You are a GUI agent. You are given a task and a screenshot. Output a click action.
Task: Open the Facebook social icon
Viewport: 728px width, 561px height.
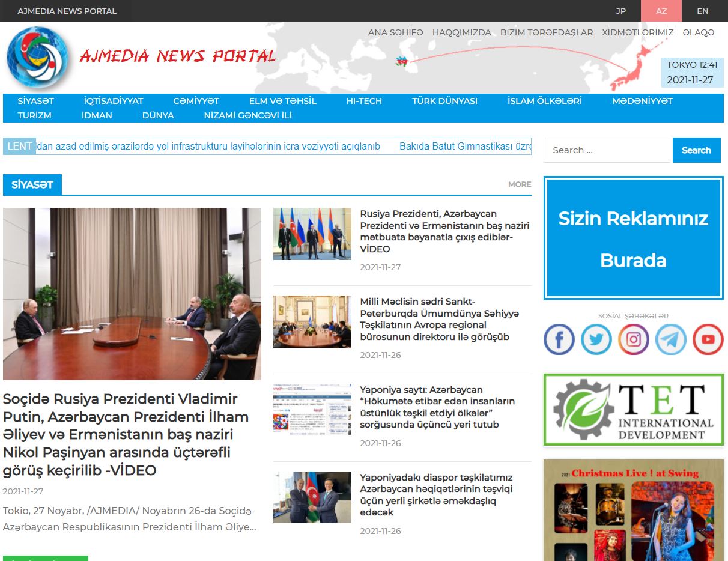point(559,339)
